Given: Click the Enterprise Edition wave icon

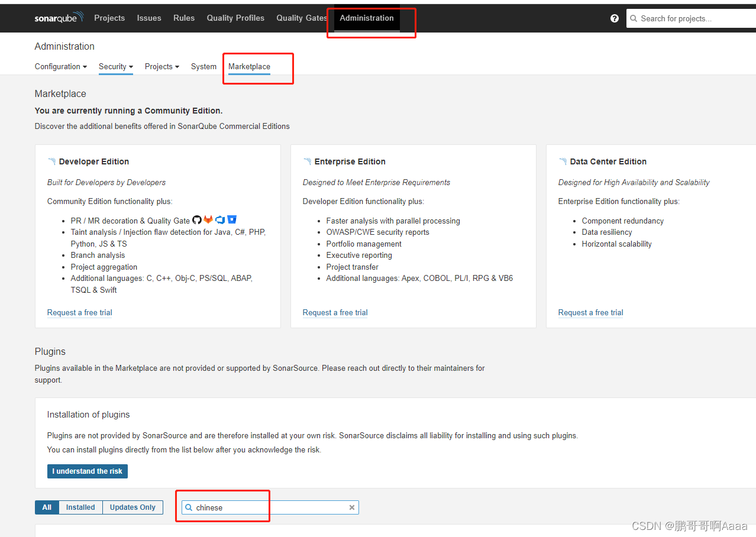Looking at the screenshot, I should [307, 161].
